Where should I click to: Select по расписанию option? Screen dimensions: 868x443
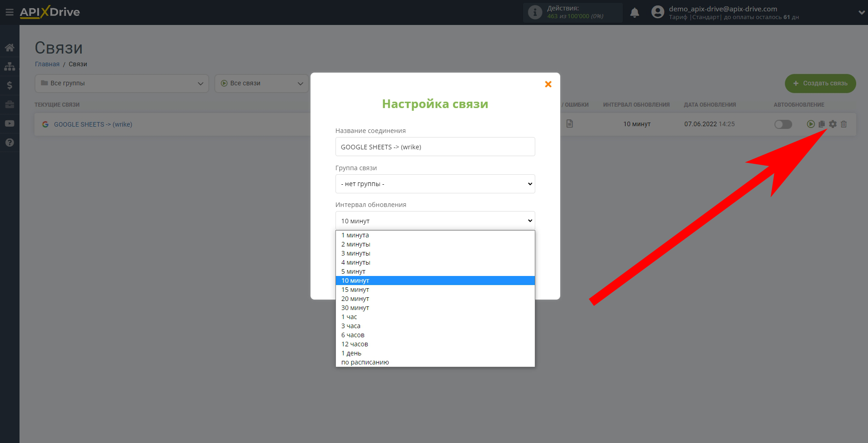[x=435, y=362]
